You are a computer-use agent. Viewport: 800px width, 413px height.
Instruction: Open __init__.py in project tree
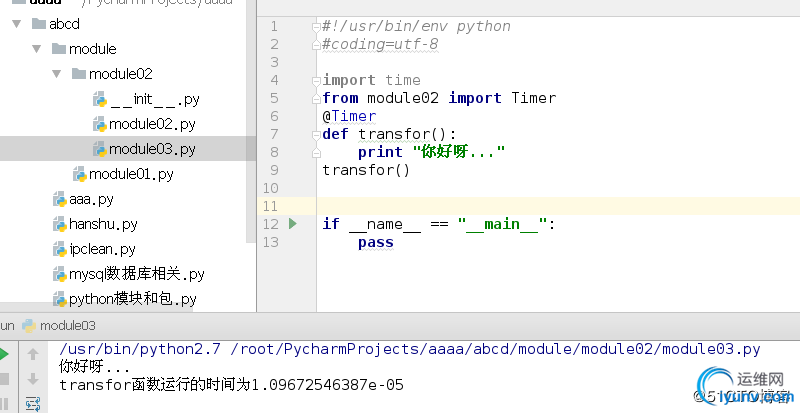pos(146,99)
